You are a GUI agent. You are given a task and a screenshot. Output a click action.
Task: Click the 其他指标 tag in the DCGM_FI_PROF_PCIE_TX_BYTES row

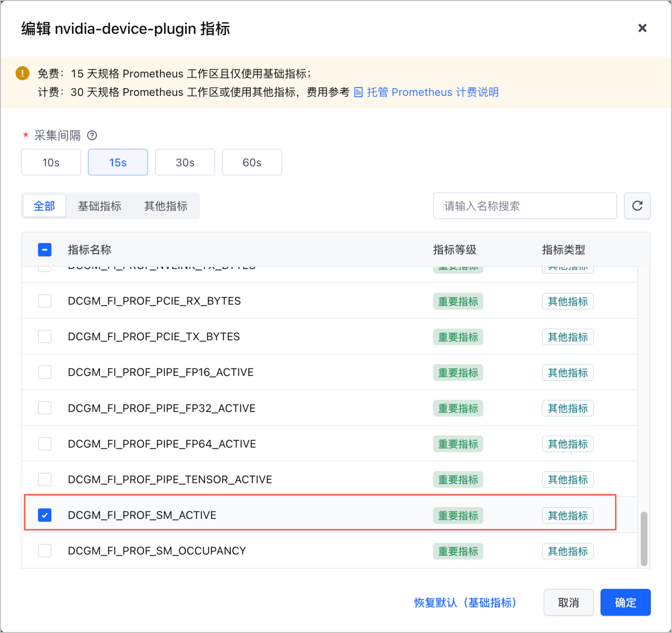coord(568,337)
